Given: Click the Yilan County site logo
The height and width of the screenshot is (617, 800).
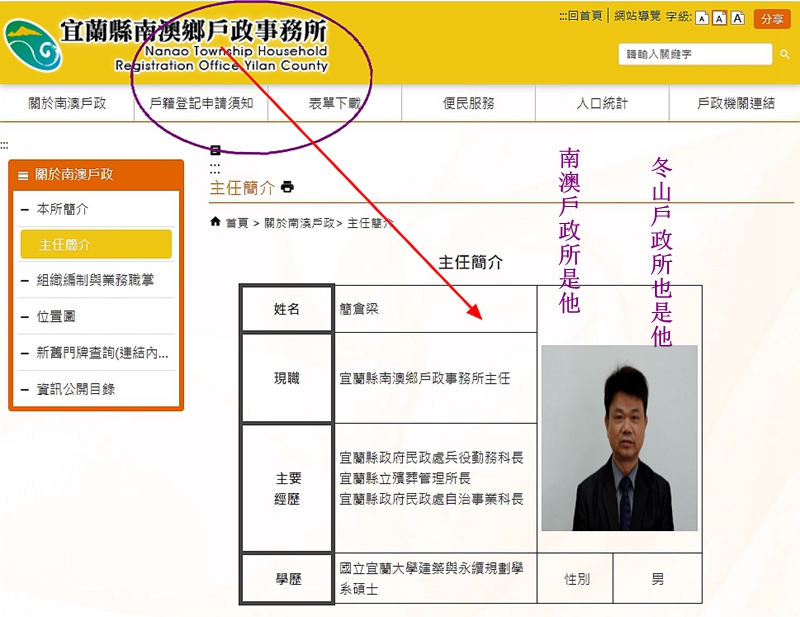Looking at the screenshot, I should pyautogui.click(x=32, y=45).
